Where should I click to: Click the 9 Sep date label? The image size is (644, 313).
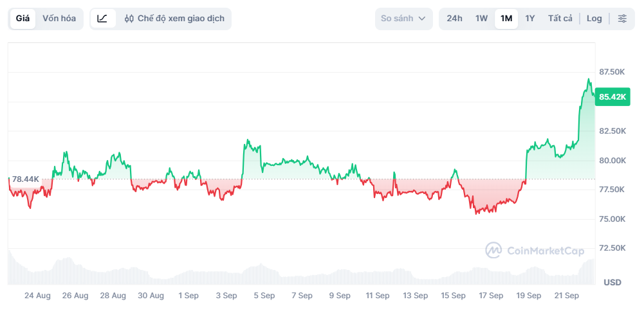point(340,296)
